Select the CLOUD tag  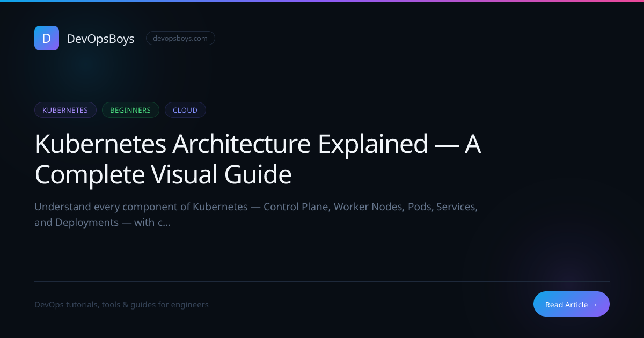click(185, 110)
